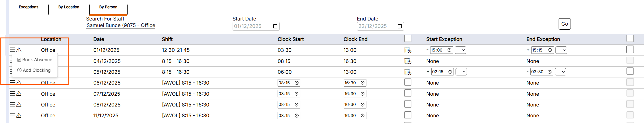Tick the clocking checkbox for 06/12/2025
644x123 pixels.
[408, 82]
